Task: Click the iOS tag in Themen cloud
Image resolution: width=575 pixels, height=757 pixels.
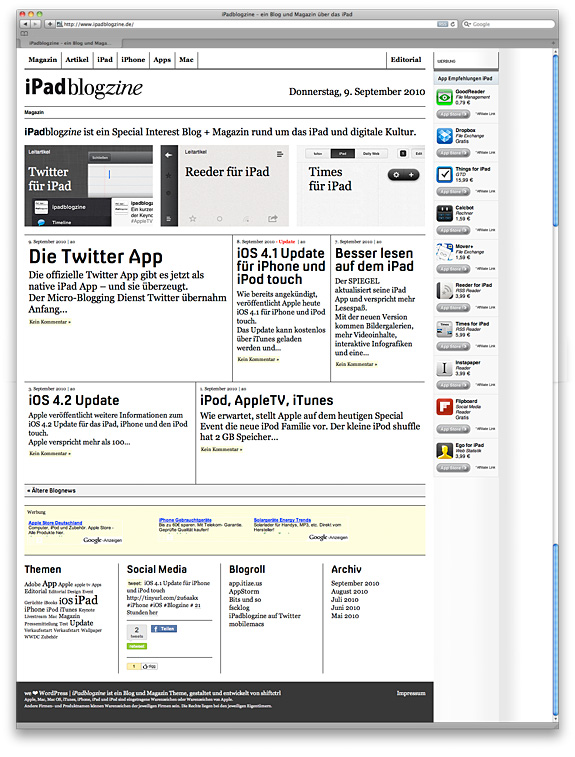Action: (x=66, y=601)
